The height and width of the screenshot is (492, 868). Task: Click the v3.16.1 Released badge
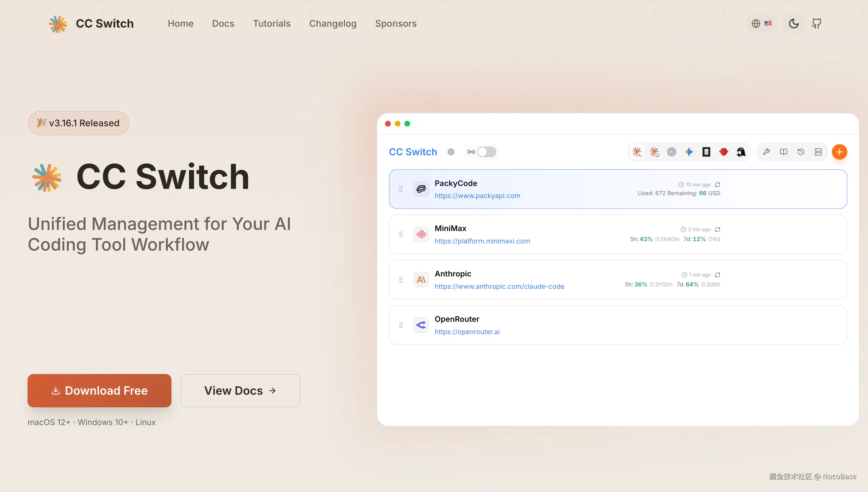[x=78, y=123]
